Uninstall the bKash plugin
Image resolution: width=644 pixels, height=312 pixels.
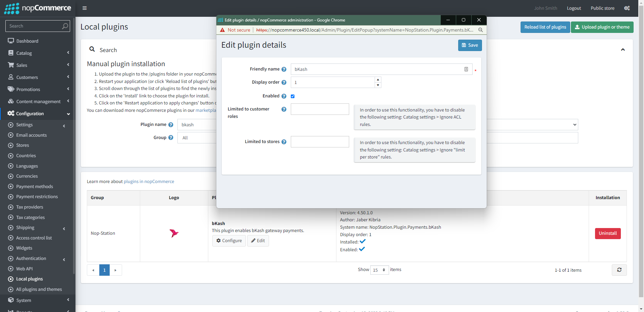point(608,233)
